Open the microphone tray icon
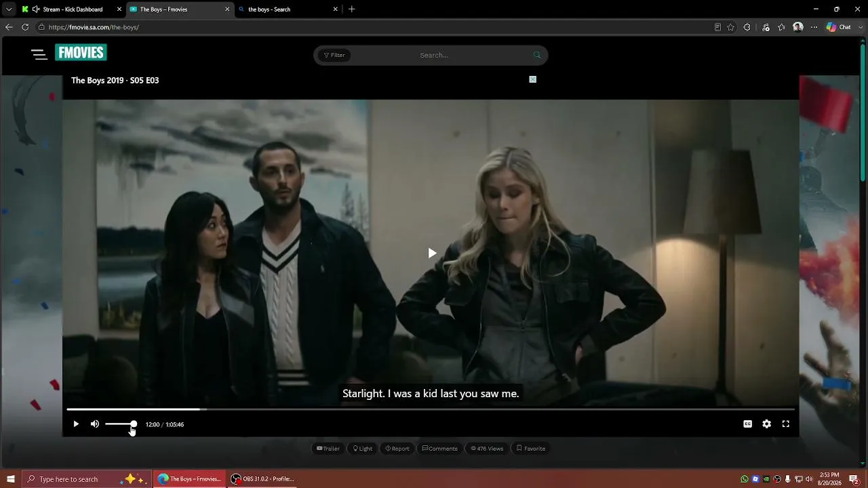Image resolution: width=868 pixels, height=488 pixels. tap(787, 479)
